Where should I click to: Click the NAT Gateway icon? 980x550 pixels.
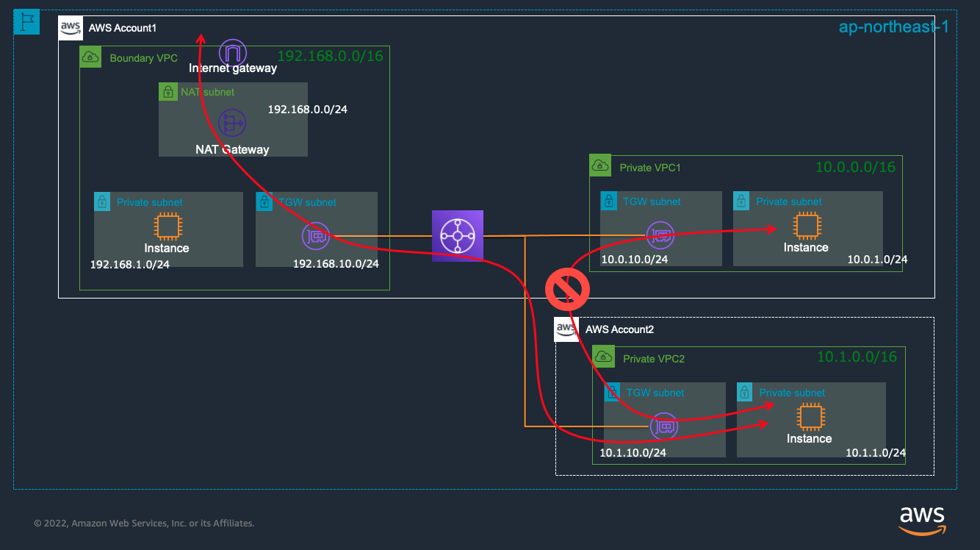231,123
